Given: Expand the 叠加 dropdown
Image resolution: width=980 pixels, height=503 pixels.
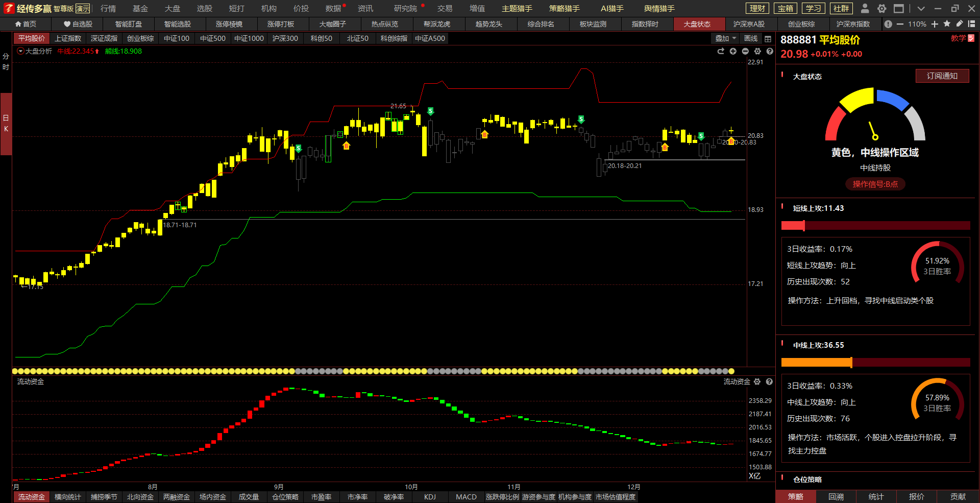Looking at the screenshot, I should 725,38.
